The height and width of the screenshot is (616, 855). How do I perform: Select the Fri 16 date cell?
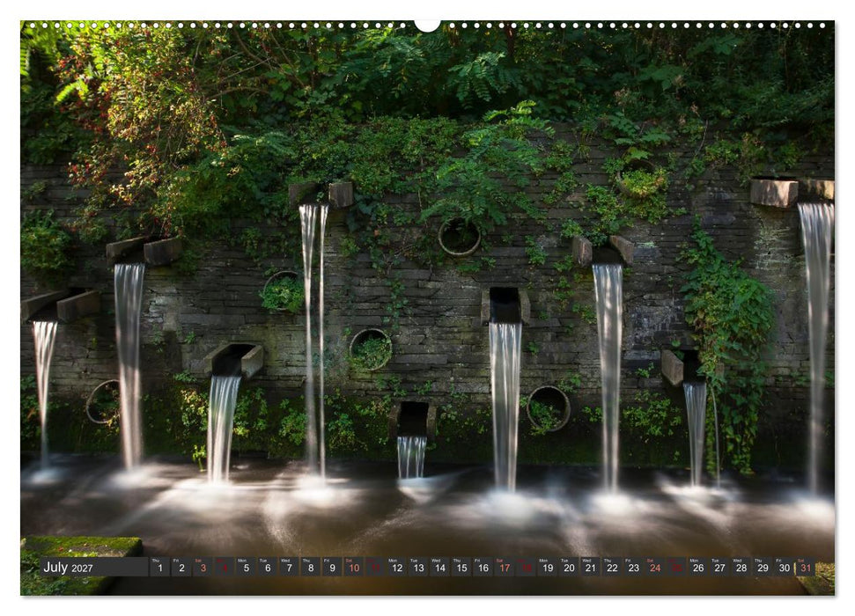point(483,567)
